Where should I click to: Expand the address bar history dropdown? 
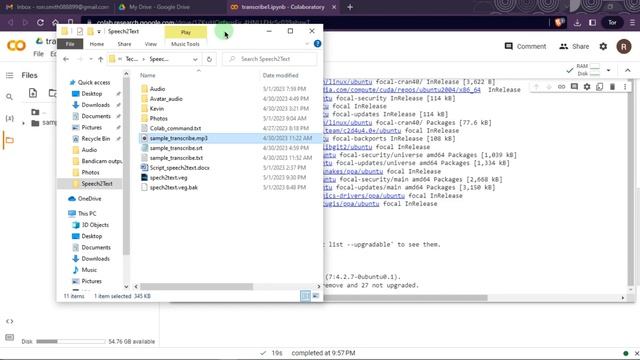195,59
